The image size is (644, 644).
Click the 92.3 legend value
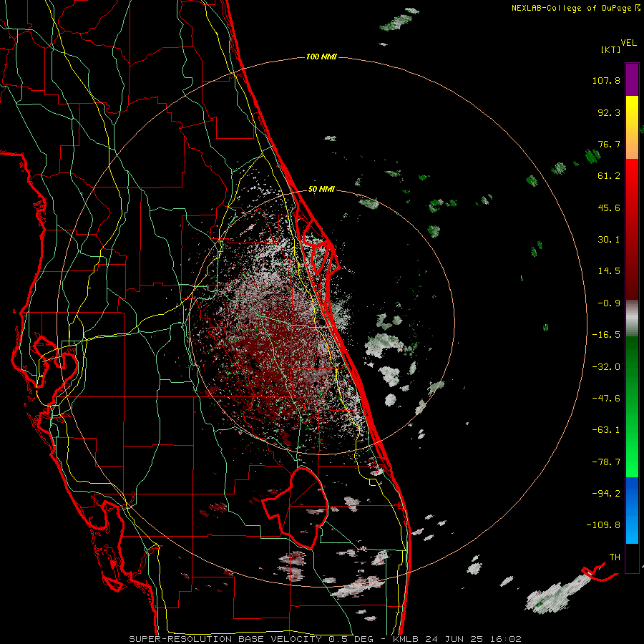[609, 112]
